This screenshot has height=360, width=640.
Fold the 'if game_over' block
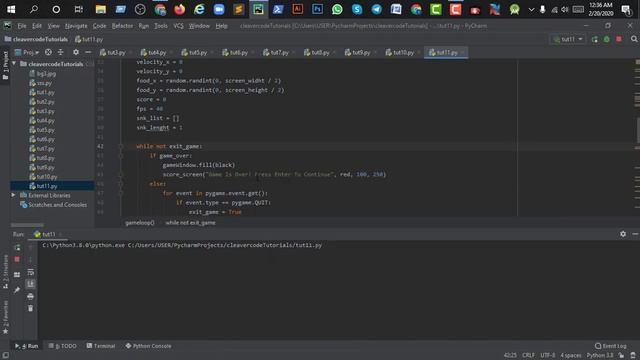(x=121, y=156)
